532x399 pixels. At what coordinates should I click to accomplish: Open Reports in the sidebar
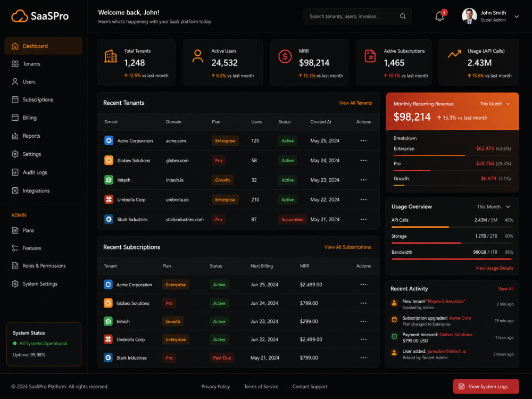coord(44,136)
